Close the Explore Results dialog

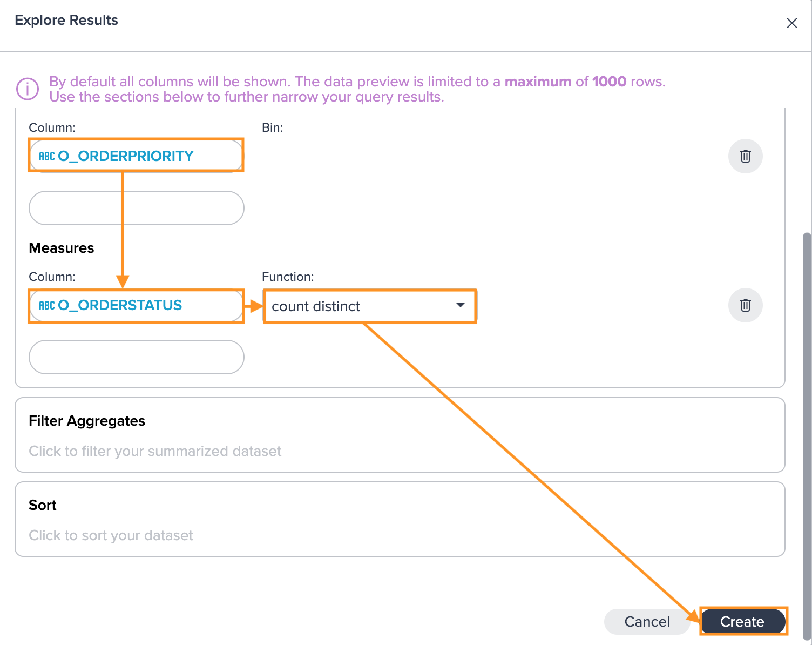coord(791,23)
